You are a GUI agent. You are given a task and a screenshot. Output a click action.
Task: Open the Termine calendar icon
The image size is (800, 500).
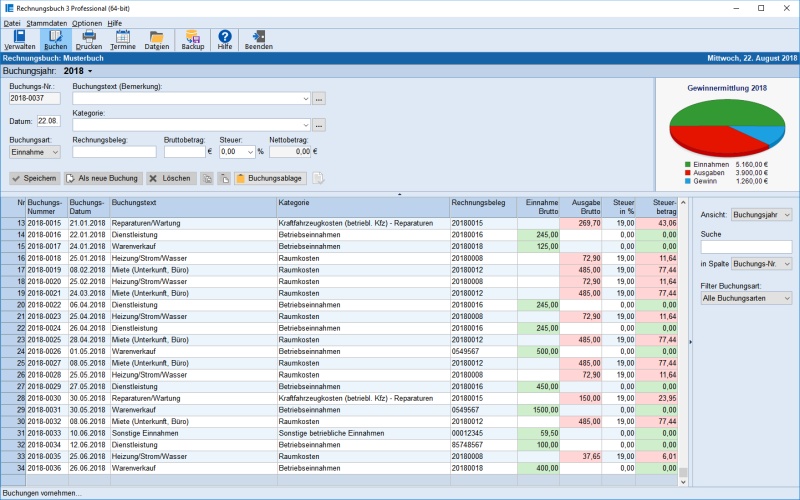coord(123,40)
